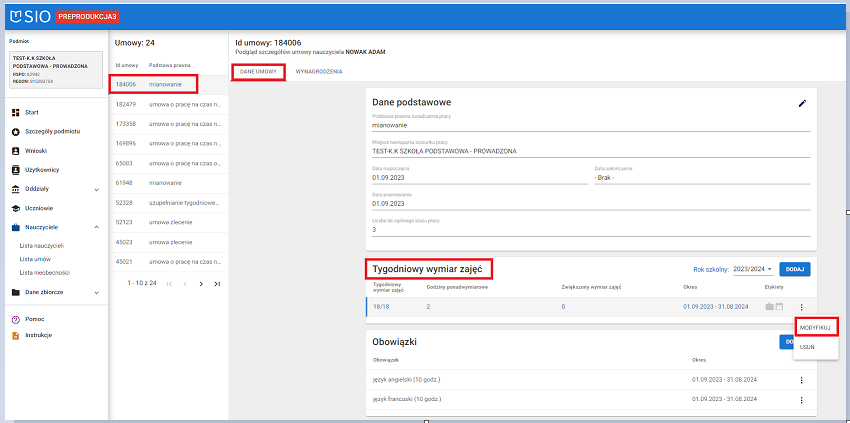
Task: Click the SIO logo in header
Action: tap(27, 17)
